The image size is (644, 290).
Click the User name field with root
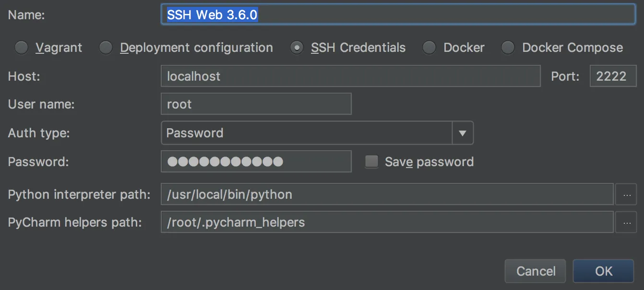[256, 104]
